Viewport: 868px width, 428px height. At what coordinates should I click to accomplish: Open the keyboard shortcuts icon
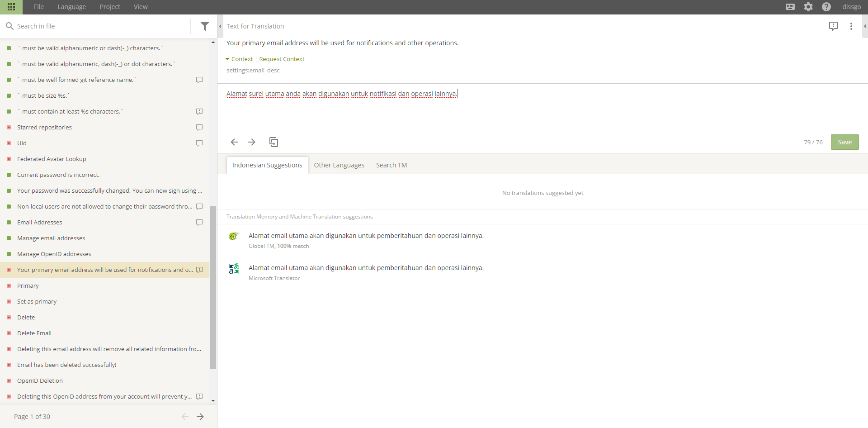[x=790, y=7]
